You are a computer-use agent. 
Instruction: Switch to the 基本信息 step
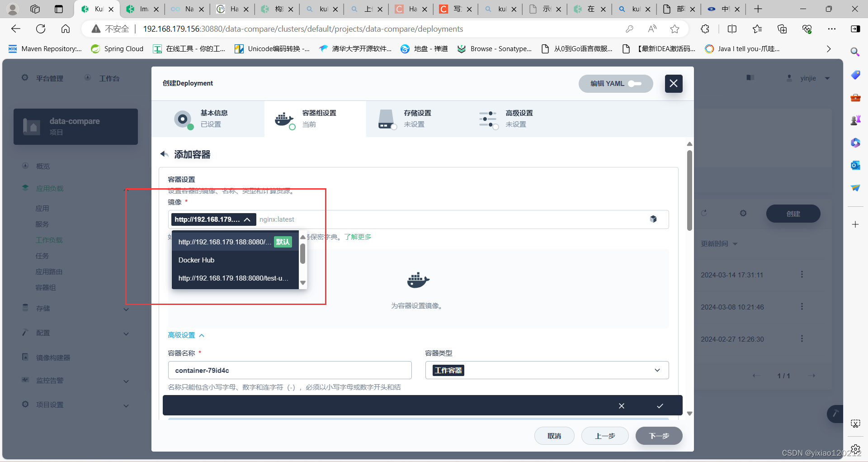pos(213,119)
